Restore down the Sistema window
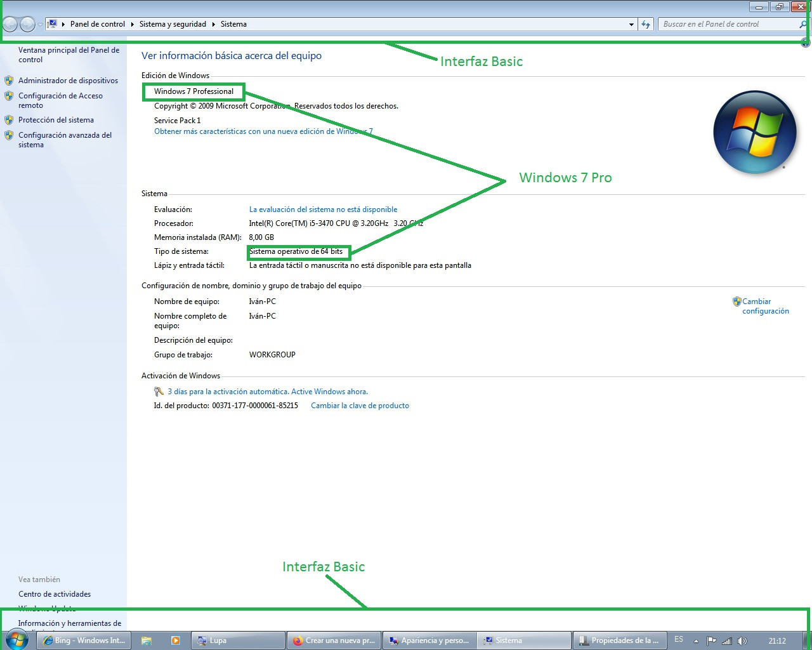This screenshot has width=812, height=650. (x=779, y=7)
